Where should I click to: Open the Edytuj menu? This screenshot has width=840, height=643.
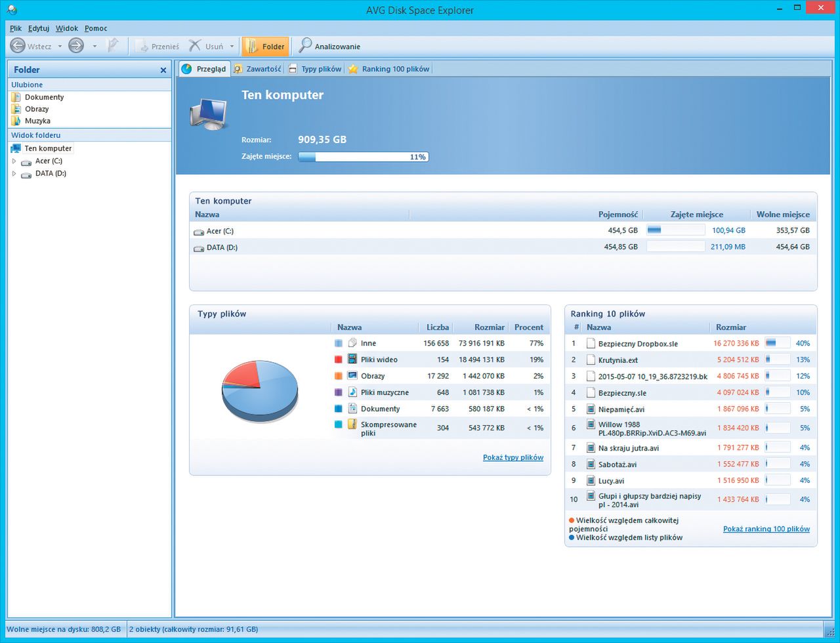click(39, 28)
